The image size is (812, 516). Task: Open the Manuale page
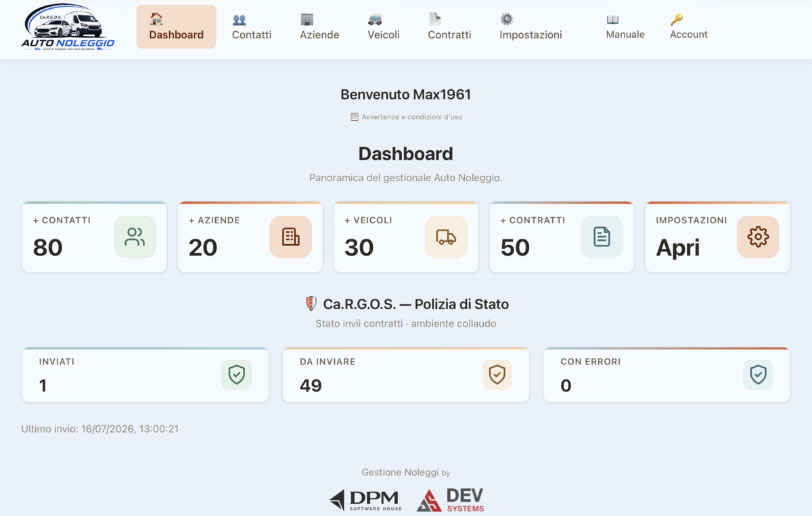(x=625, y=27)
